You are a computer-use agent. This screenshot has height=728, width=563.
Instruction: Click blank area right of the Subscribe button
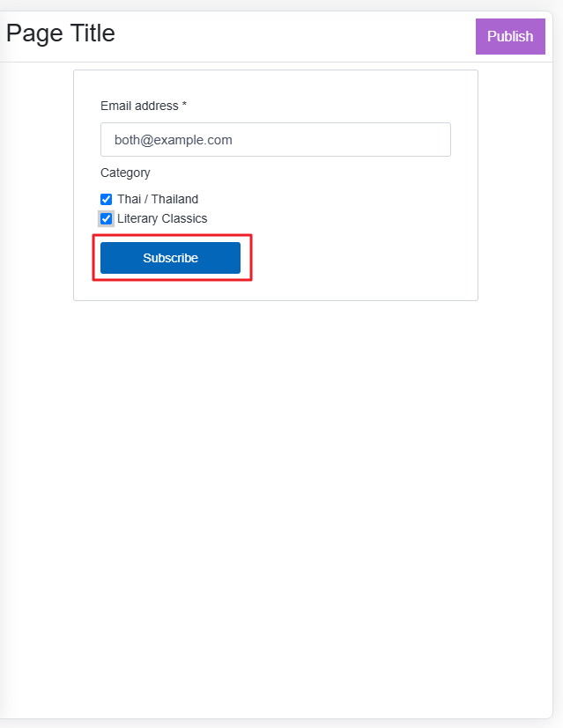(352, 258)
